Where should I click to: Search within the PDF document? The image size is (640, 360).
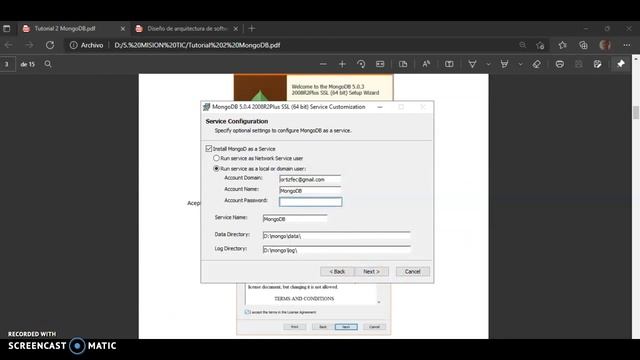[48, 64]
